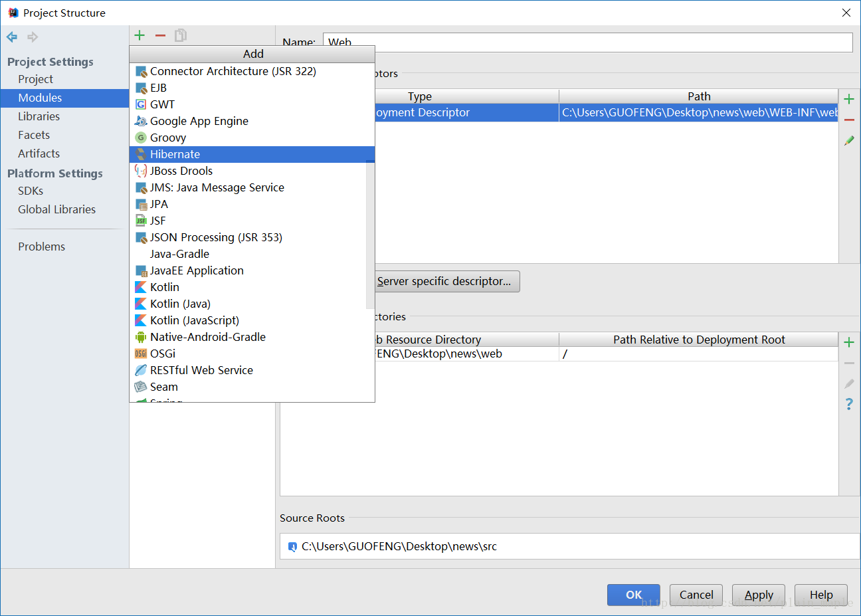Select Hibernate from the Add menu

coord(252,154)
